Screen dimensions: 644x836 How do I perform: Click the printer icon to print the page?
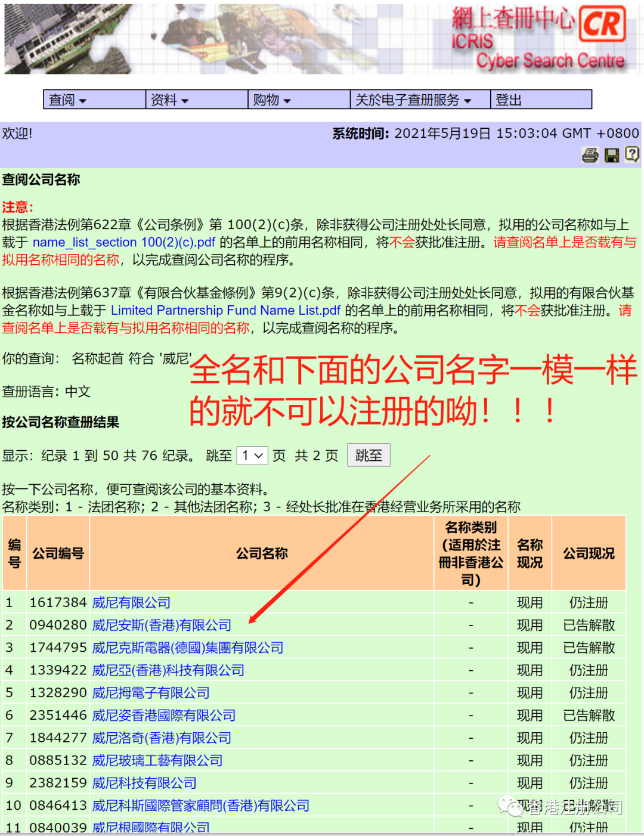[589, 155]
